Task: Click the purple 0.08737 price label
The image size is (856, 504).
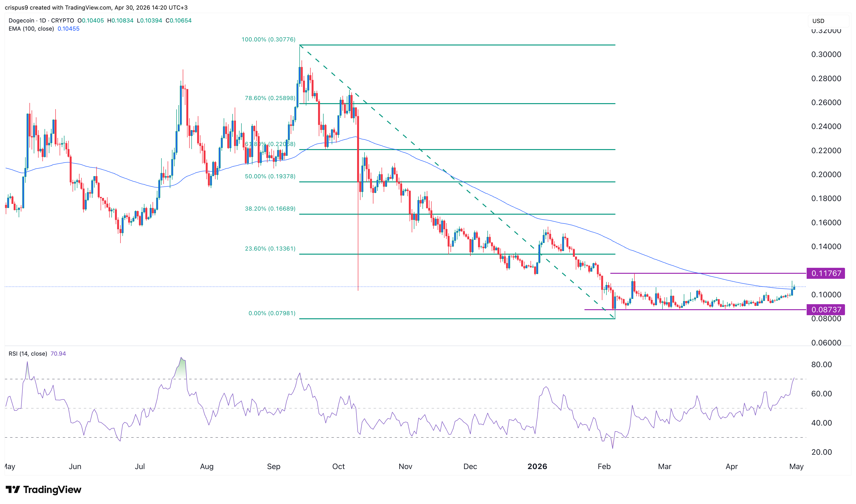Action: 825,310
